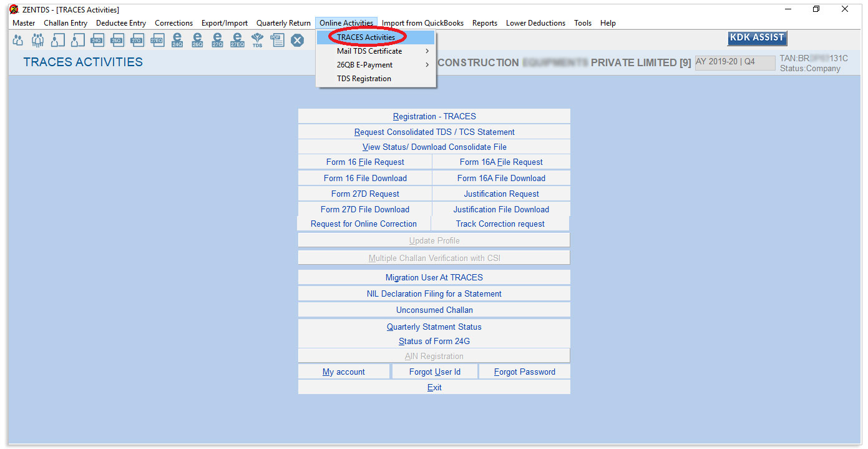
Task: Open the Help menu
Action: [x=608, y=23]
